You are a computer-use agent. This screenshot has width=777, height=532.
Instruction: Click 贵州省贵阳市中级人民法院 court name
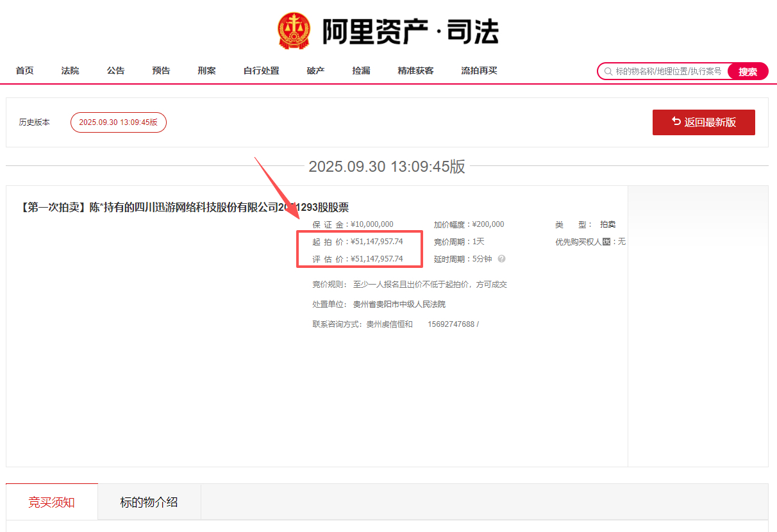point(399,304)
